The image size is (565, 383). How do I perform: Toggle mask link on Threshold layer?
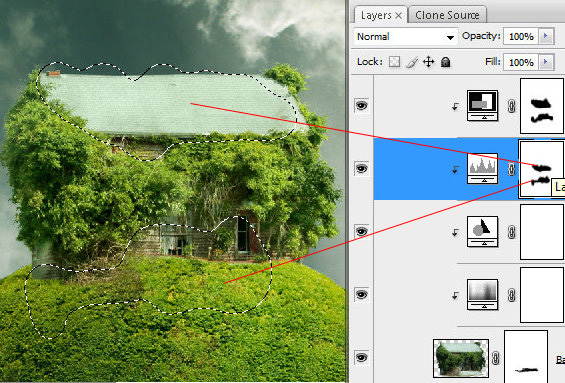coord(511,106)
